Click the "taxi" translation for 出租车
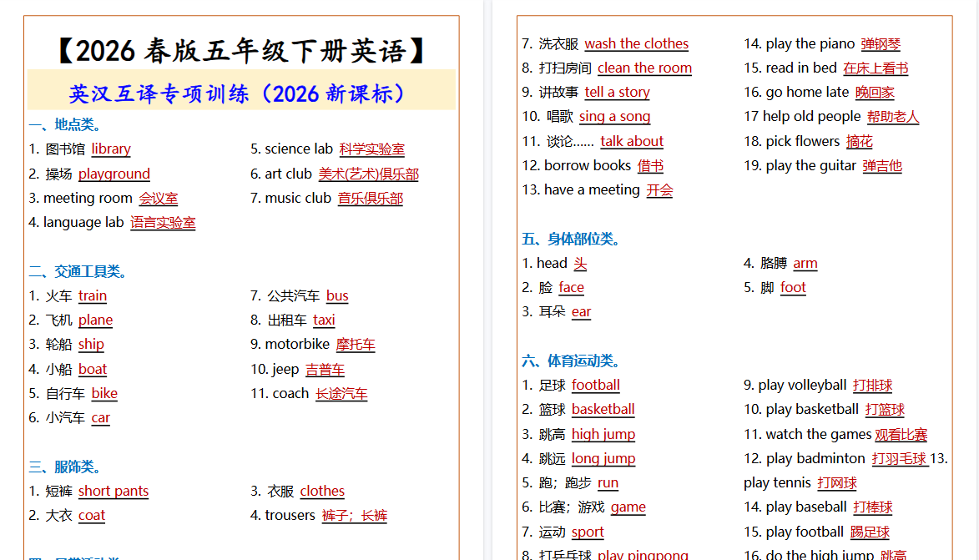 (324, 320)
